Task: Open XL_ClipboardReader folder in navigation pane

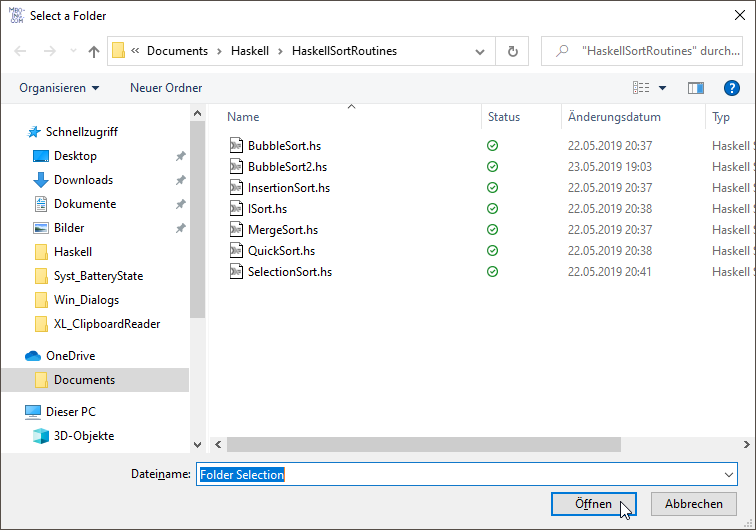Action: [107, 324]
